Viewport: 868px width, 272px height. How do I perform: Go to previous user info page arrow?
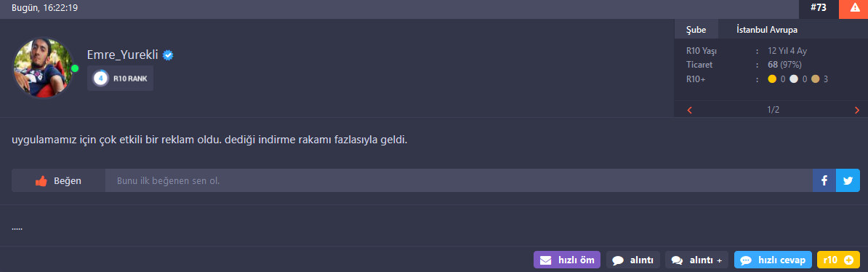pos(690,110)
